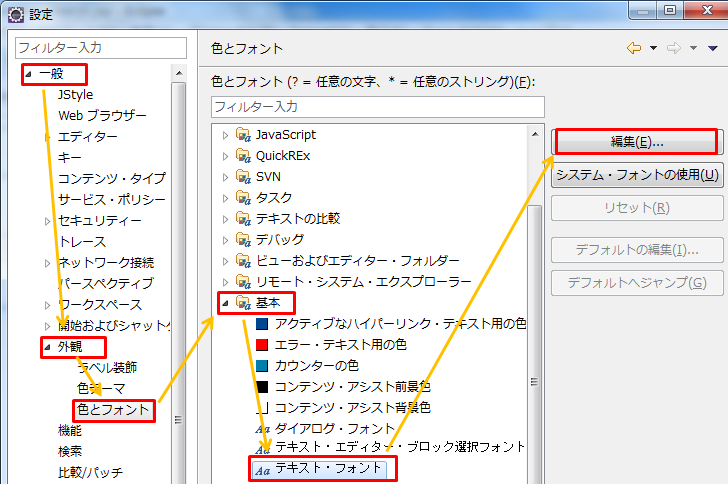Viewport: 728px width, 484px height.
Task: Click the ダイアログ・フォント Aa font icon
Action: click(x=262, y=429)
